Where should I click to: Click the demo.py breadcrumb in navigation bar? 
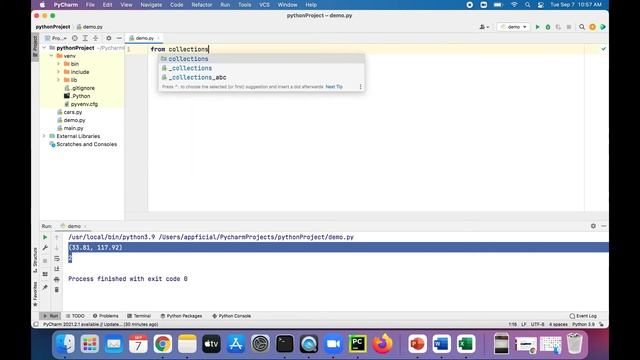point(89,27)
